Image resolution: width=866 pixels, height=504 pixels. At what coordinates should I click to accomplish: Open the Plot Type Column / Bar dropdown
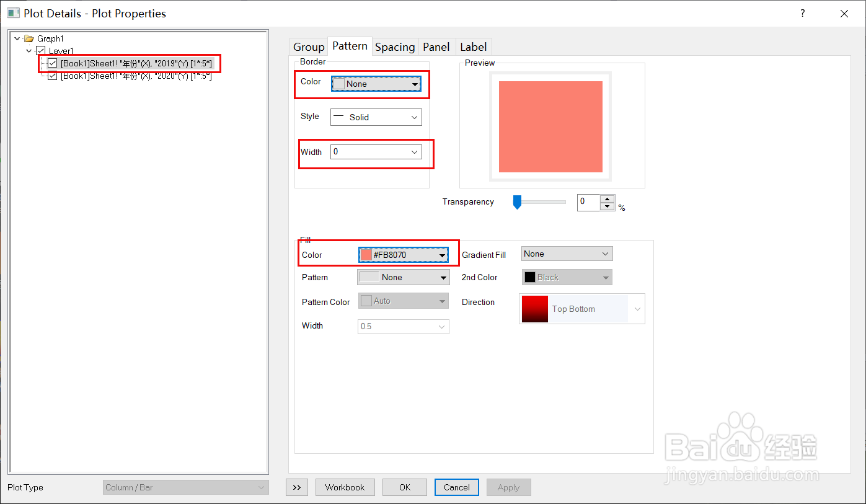pyautogui.click(x=186, y=487)
